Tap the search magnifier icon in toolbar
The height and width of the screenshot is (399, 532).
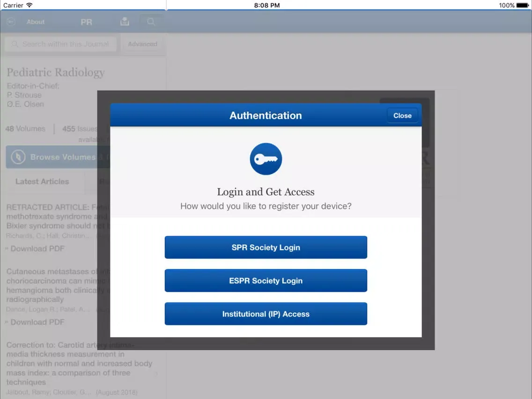151,22
